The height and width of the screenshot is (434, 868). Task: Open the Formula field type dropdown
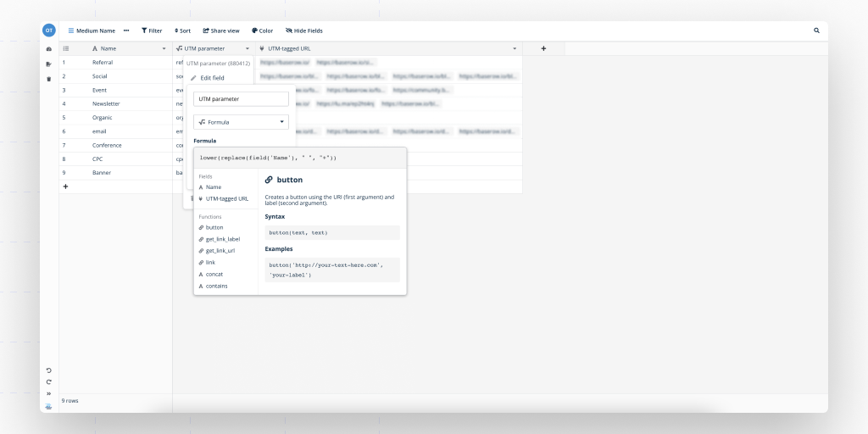coord(241,122)
